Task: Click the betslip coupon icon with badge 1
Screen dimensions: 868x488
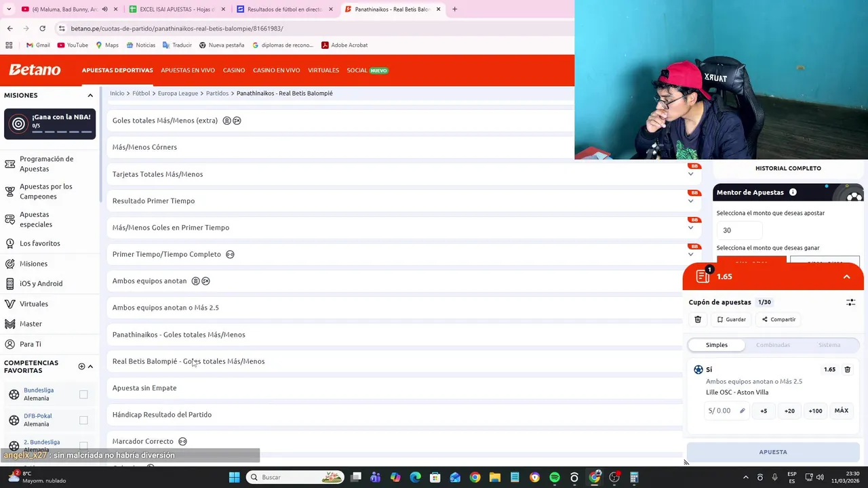Action: [703, 276]
